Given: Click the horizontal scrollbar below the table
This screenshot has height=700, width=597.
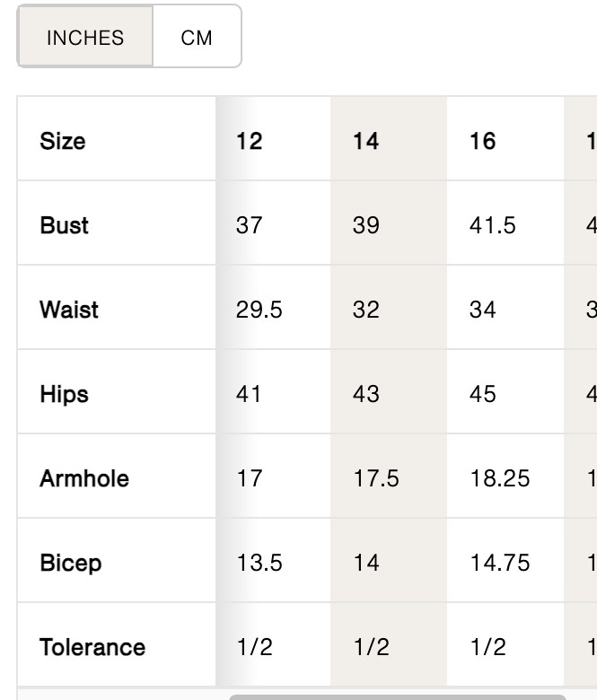Looking at the screenshot, I should 398,697.
